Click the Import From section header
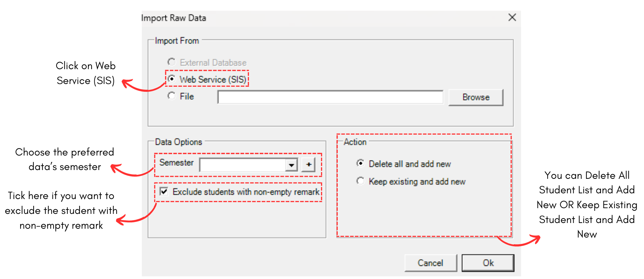This screenshot has height=279, width=644. click(177, 40)
